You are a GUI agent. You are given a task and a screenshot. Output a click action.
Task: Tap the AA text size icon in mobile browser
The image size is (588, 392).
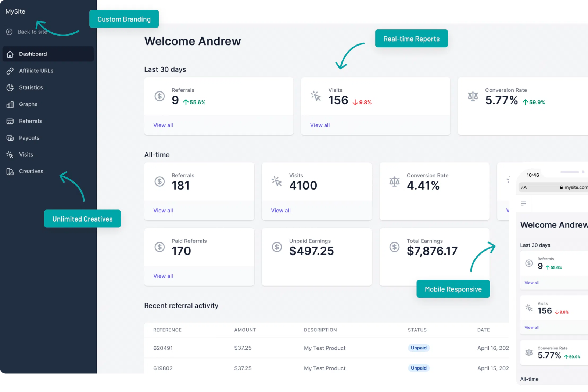[524, 187]
